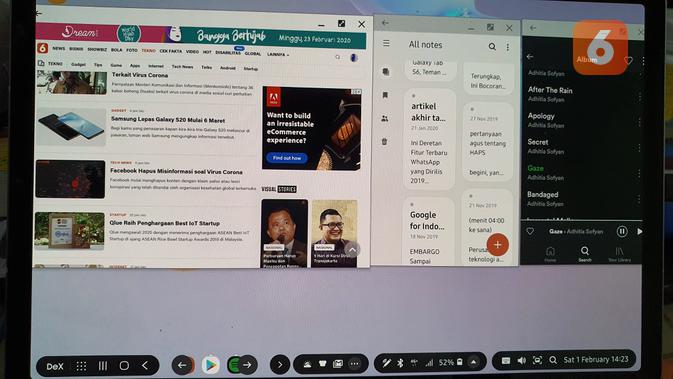Image resolution: width=673 pixels, height=379 pixels.
Task: Open on-screen keyboard icon in taskbar
Action: pos(506,361)
